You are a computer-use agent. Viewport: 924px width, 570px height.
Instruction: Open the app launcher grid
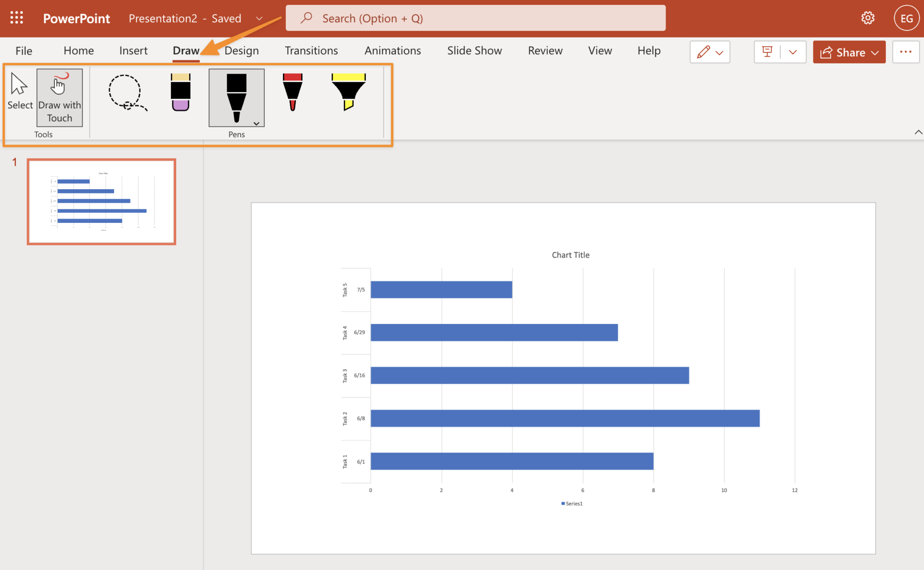pyautogui.click(x=17, y=18)
